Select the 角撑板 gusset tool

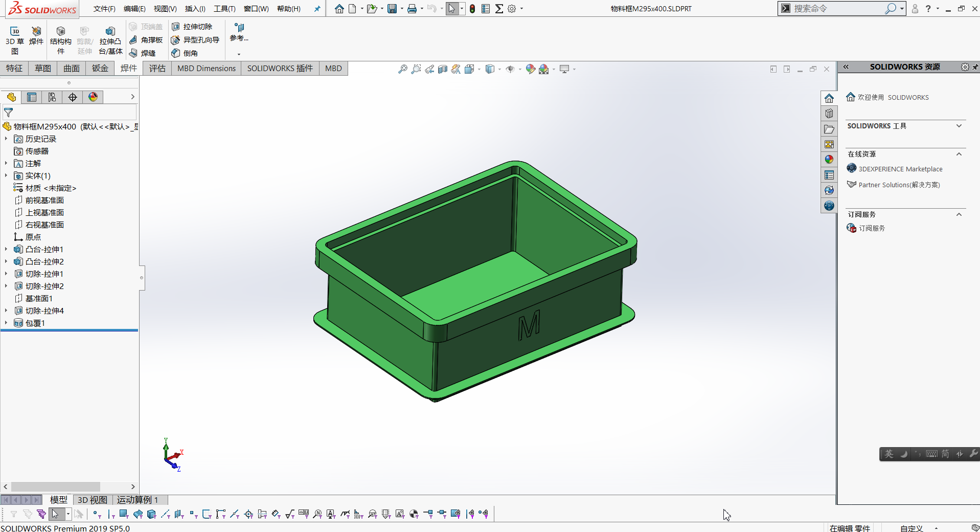click(146, 40)
